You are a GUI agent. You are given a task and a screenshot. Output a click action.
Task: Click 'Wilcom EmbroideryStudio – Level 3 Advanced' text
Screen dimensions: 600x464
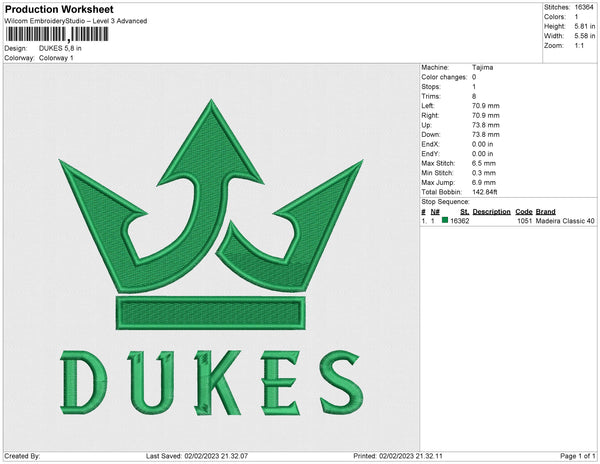point(76,21)
